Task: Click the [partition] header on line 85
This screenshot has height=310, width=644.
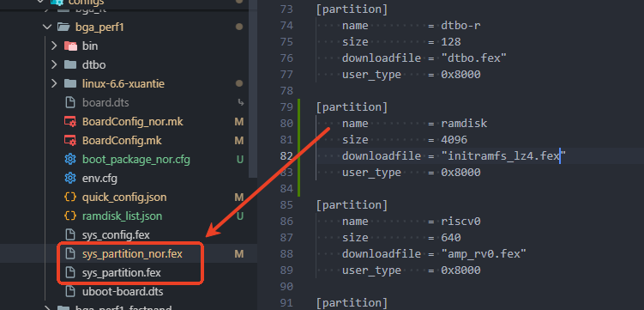Action: pos(352,204)
